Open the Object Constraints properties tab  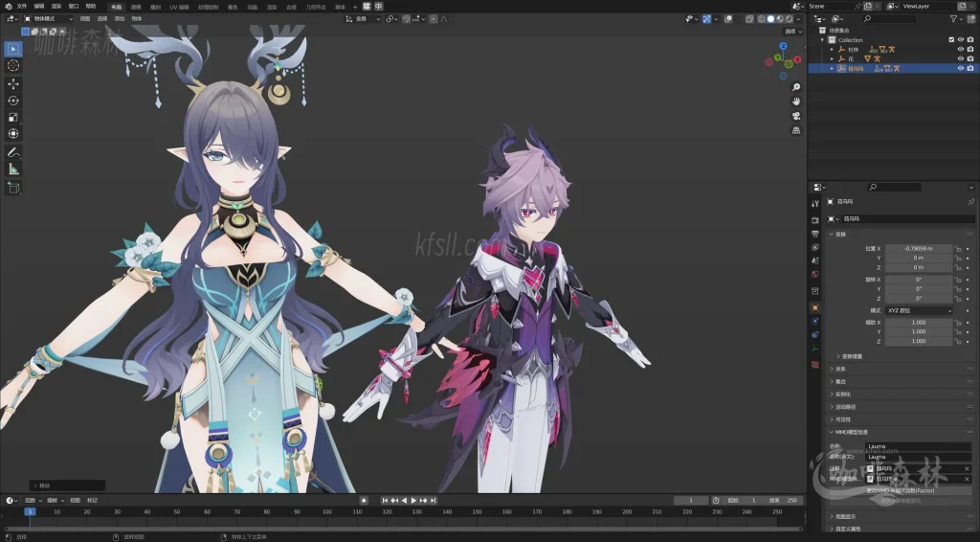pyautogui.click(x=815, y=335)
